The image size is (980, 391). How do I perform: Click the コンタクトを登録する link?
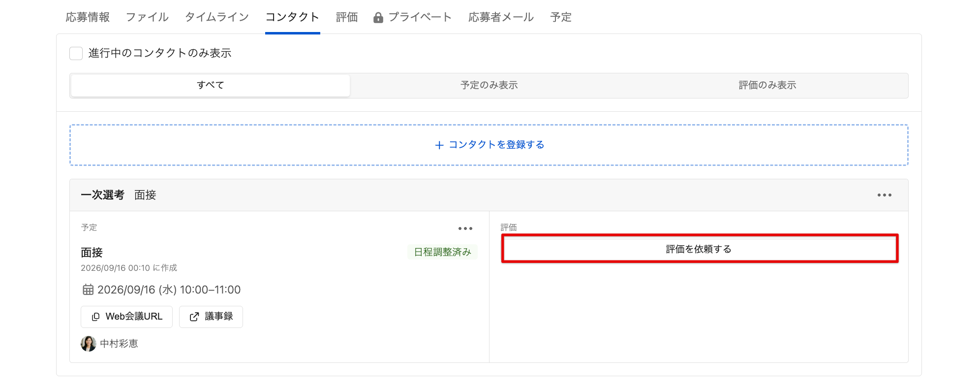(x=496, y=145)
